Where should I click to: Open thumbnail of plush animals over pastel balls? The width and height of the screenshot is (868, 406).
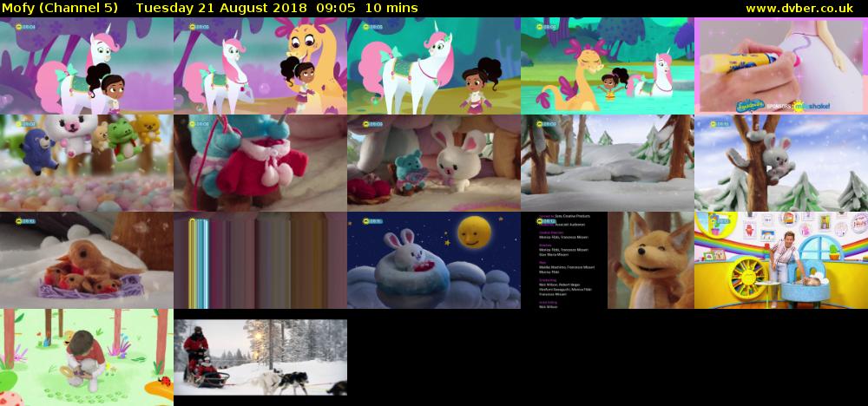click(x=86, y=163)
